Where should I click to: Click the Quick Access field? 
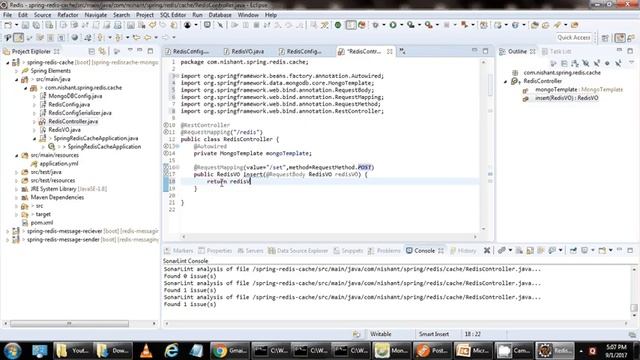click(573, 38)
